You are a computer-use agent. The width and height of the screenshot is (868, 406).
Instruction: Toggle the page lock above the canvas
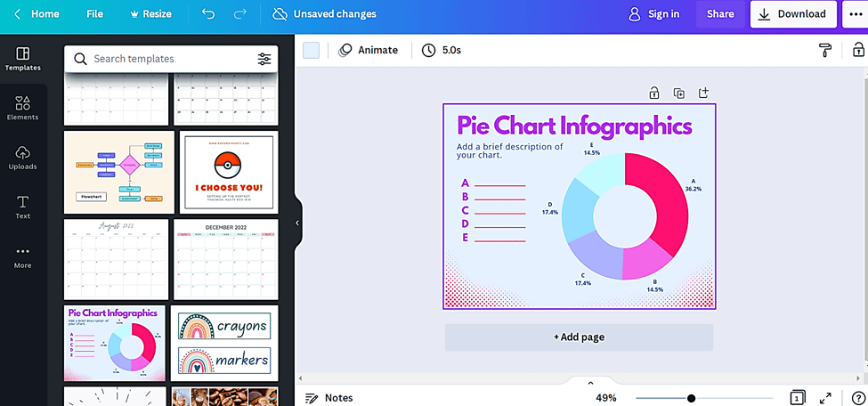point(653,93)
